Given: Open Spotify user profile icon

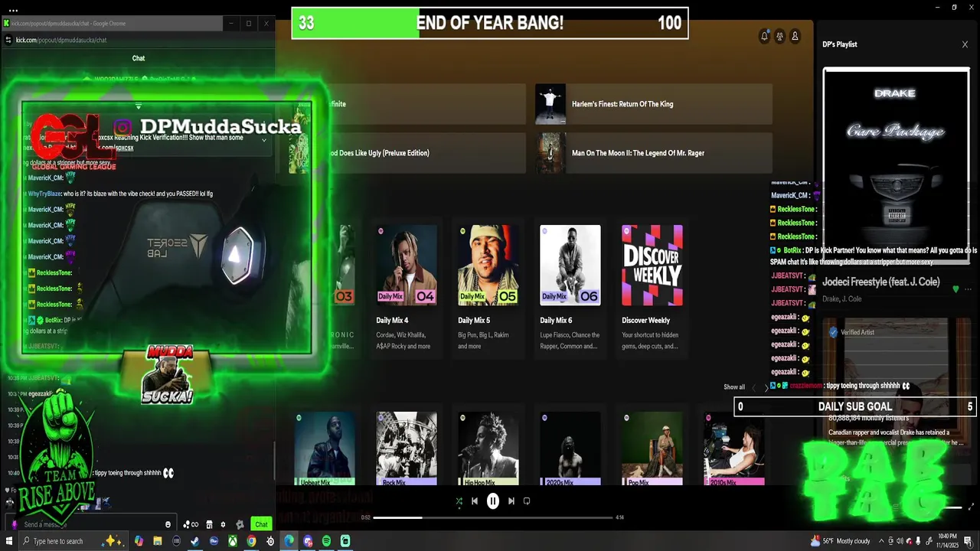Looking at the screenshot, I should tap(795, 36).
